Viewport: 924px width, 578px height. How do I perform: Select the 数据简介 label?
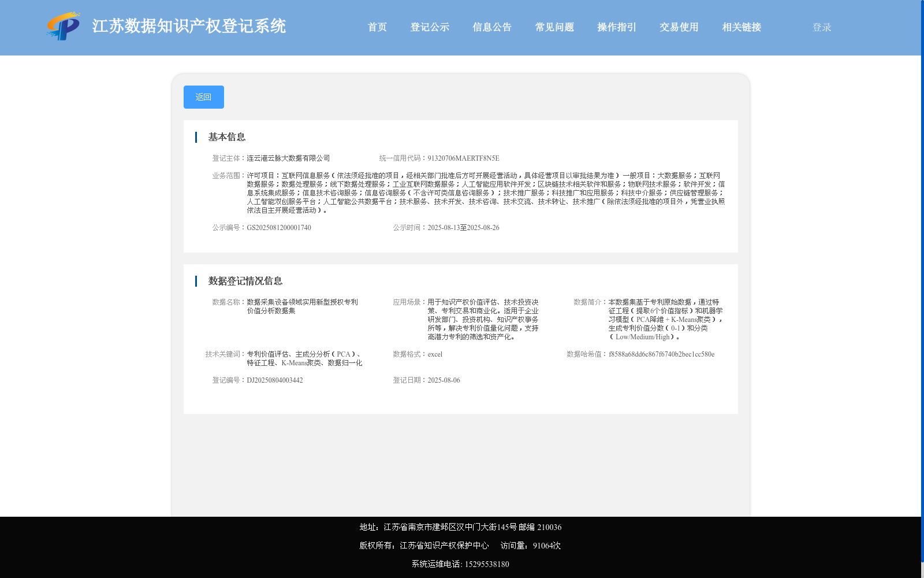point(589,302)
